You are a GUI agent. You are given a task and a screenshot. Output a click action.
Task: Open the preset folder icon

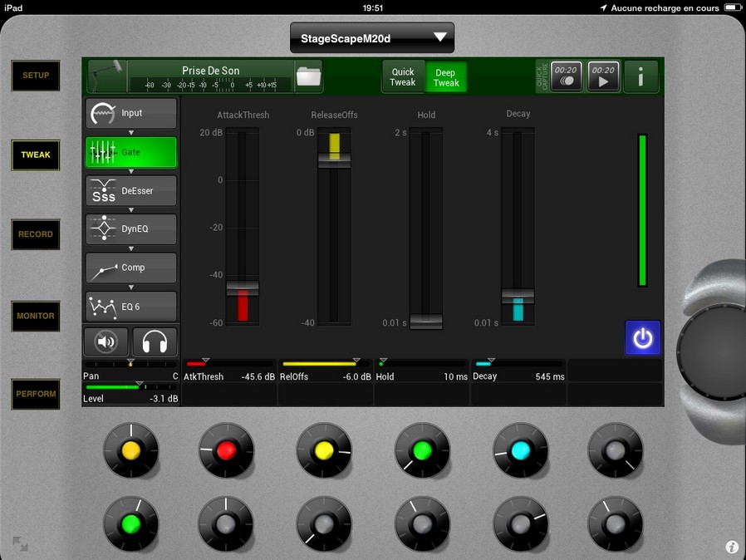click(308, 76)
